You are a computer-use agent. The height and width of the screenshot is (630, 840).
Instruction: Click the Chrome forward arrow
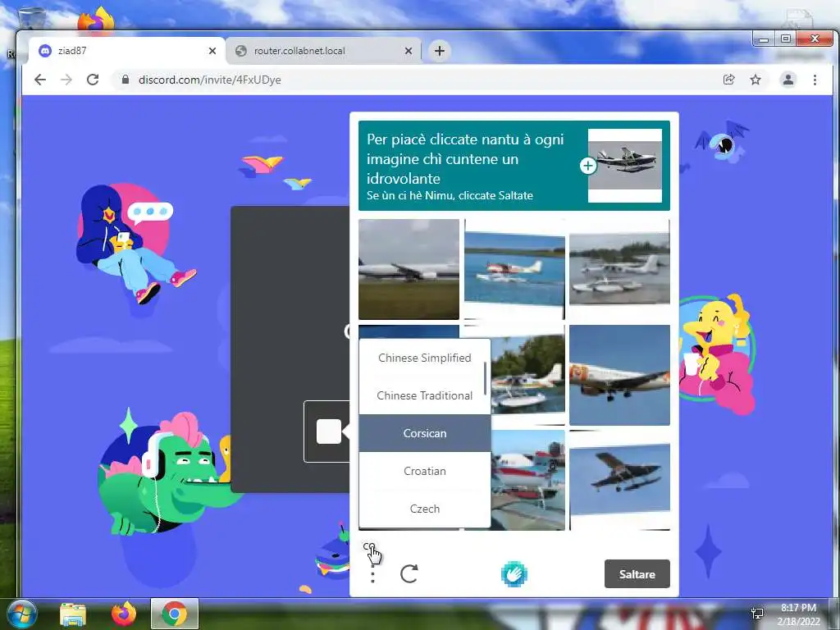66,80
